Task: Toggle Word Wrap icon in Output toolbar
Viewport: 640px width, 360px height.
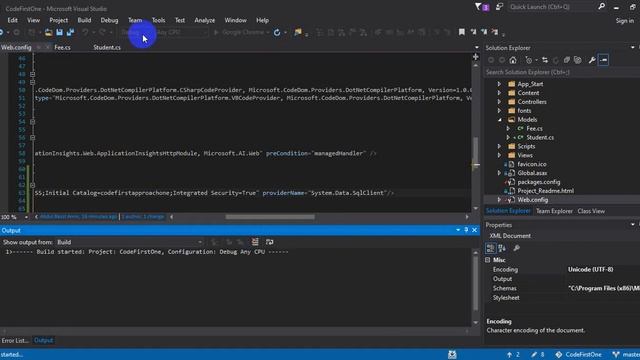Action: [269, 242]
